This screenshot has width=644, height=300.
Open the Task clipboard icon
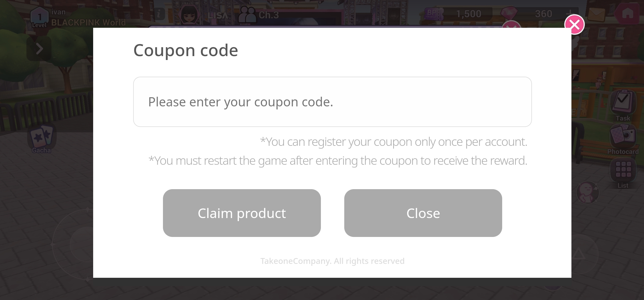(x=623, y=105)
